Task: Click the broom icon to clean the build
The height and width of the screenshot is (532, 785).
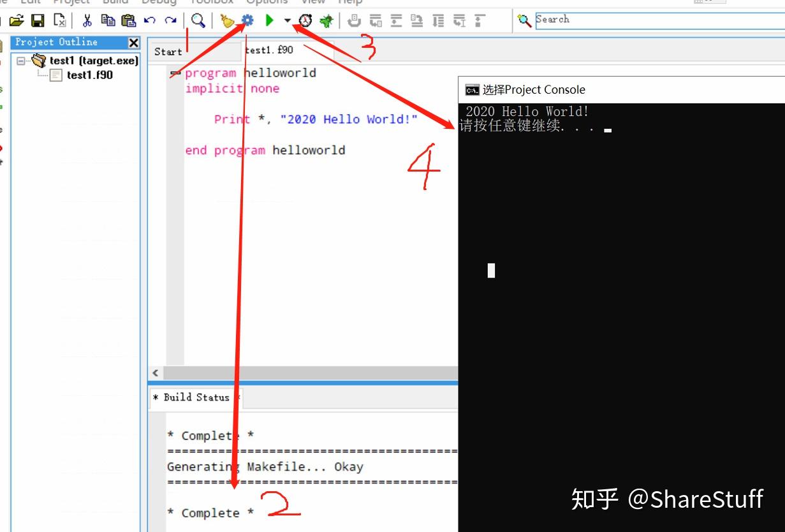Action: click(227, 20)
